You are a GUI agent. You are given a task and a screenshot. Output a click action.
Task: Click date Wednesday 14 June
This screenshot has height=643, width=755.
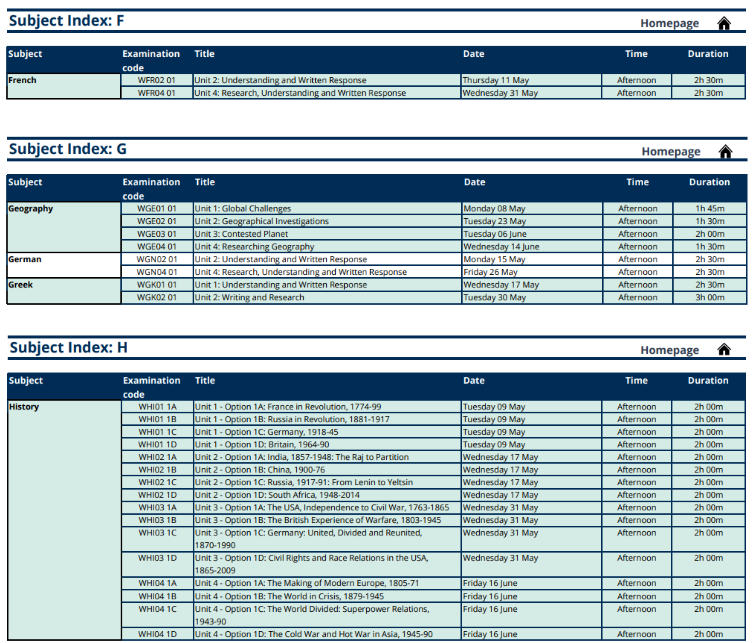(501, 247)
